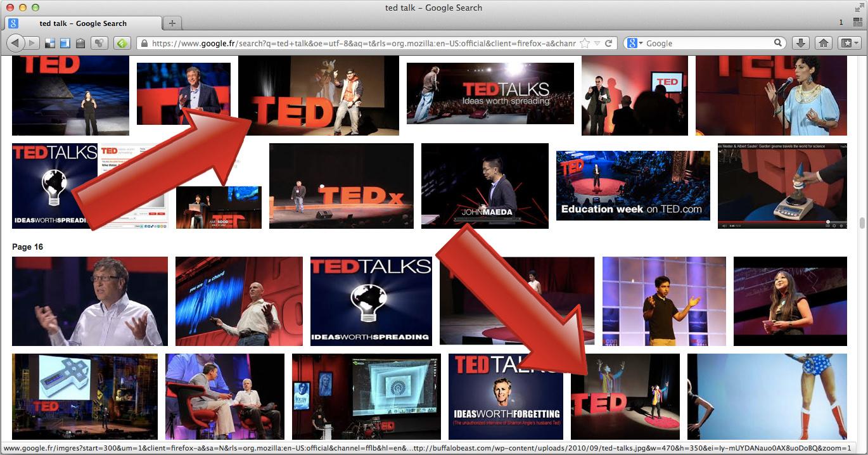Click the forward navigation arrow
Screen dimensions: 868x455
click(x=32, y=43)
